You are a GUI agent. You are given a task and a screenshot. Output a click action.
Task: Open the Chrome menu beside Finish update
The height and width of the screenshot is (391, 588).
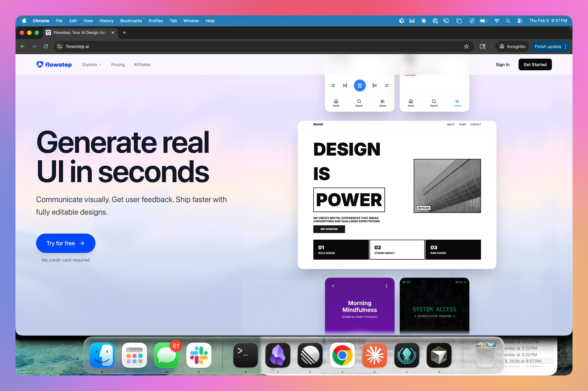(565, 46)
